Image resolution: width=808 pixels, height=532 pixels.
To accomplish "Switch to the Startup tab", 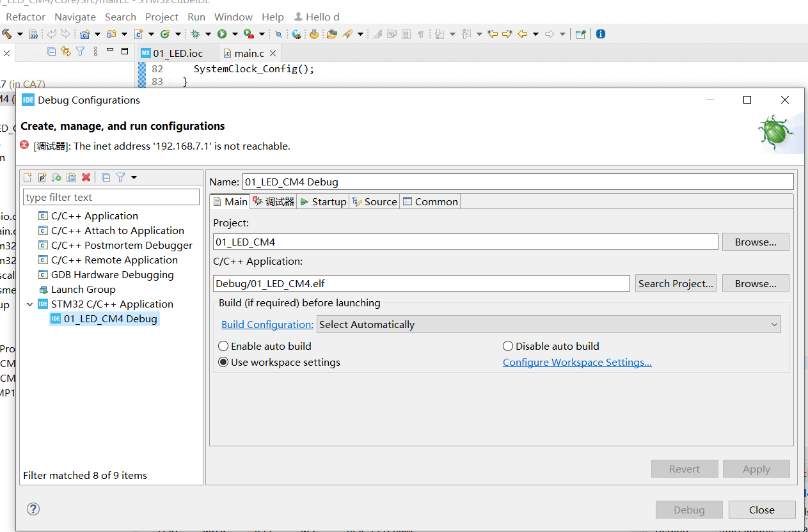I will [x=322, y=201].
